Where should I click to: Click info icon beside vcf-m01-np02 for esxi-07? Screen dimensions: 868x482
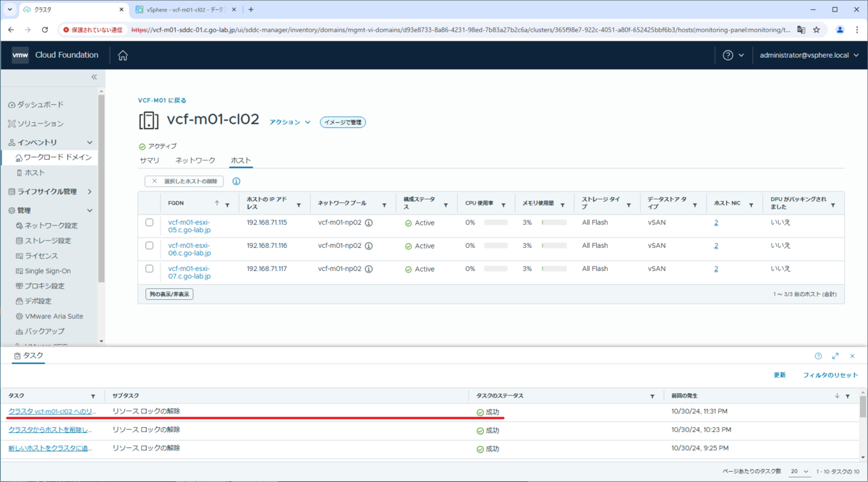tap(369, 269)
